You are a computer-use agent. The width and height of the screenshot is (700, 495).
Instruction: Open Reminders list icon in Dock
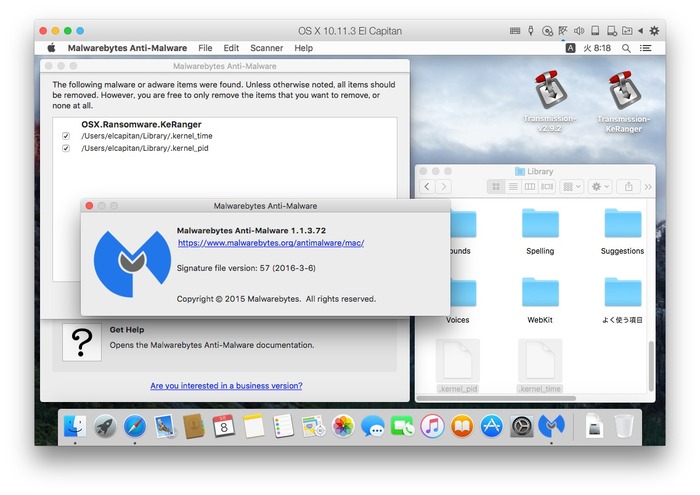[x=283, y=426]
